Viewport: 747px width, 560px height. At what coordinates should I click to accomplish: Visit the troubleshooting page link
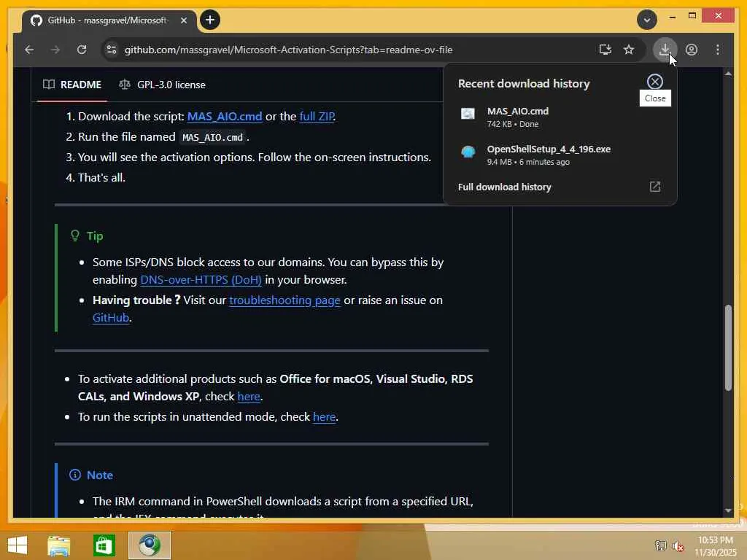click(285, 300)
